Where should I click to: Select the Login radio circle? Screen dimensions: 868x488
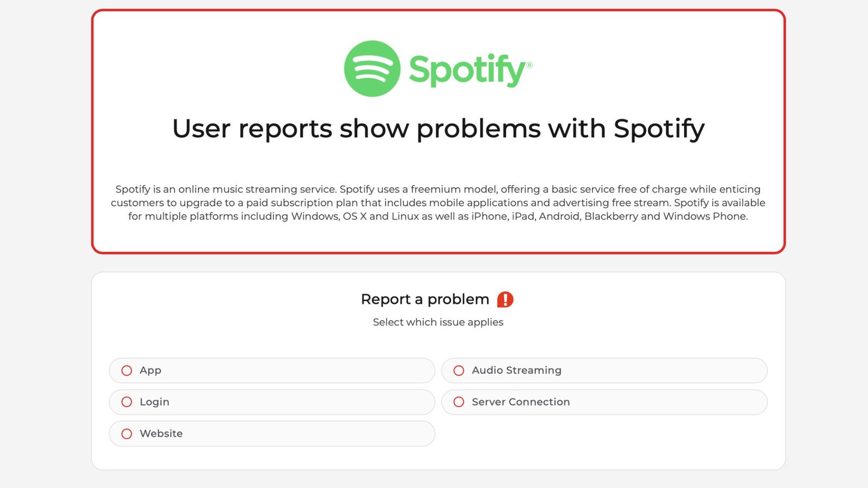[x=127, y=402]
